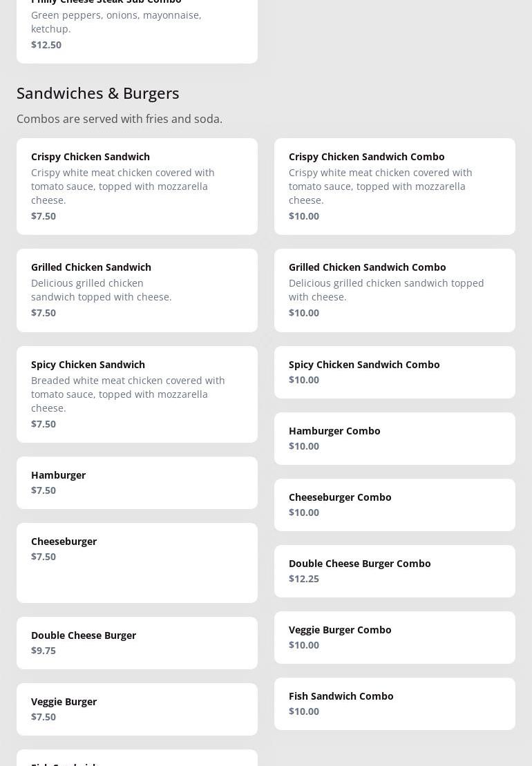Select Spicy Chicken Sandwich Combo

click(x=395, y=372)
